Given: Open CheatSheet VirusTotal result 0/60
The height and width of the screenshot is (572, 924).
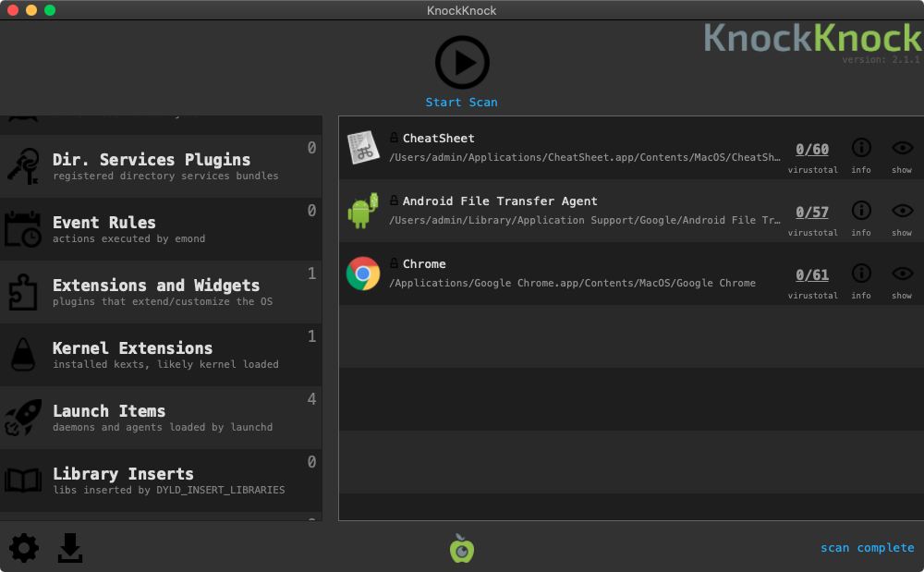Looking at the screenshot, I should point(812,150).
